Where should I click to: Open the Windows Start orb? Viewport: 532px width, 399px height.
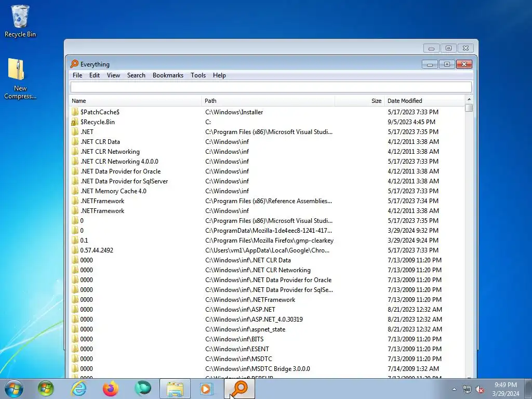pos(14,389)
